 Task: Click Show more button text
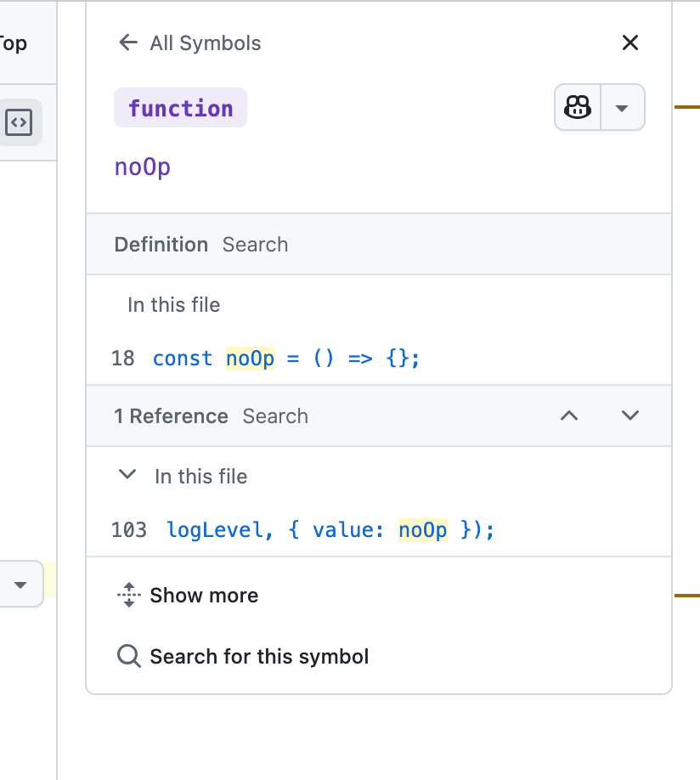204,596
